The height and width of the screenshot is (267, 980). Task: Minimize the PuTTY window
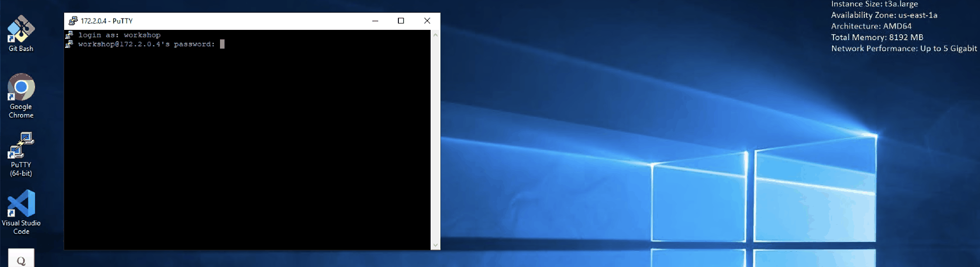click(x=375, y=21)
